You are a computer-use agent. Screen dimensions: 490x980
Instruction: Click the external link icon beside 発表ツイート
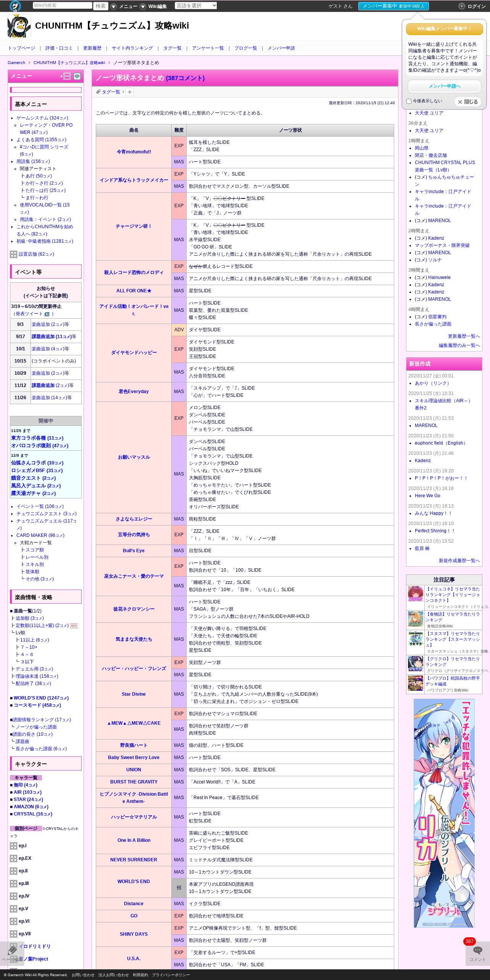point(47,314)
